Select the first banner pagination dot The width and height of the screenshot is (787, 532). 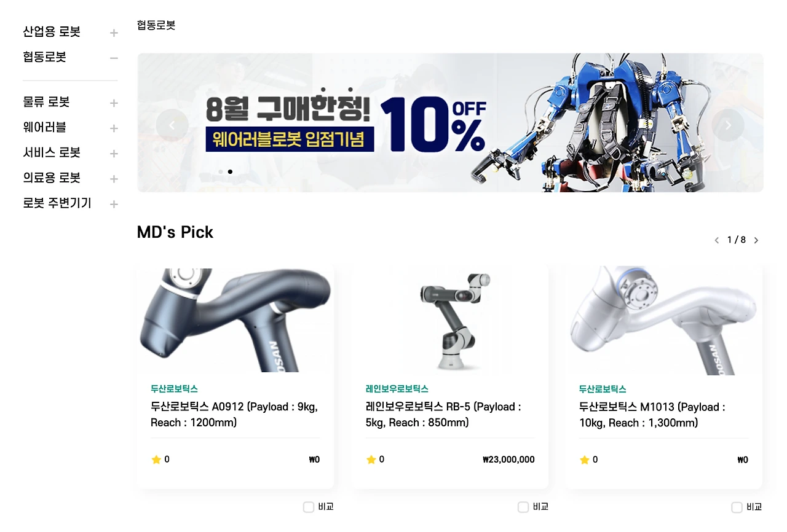(221, 172)
